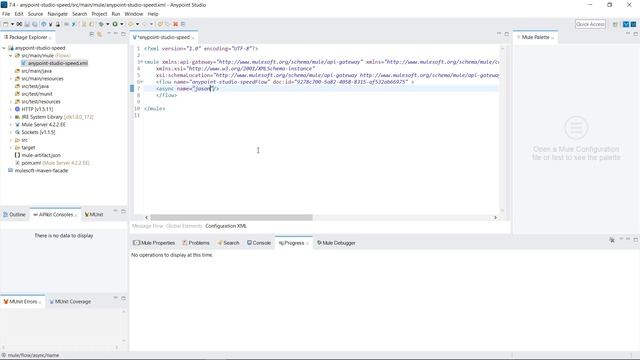Screen dimensions: 640x360
Task: Click the Save toolbar icon
Action: pos(27,24)
